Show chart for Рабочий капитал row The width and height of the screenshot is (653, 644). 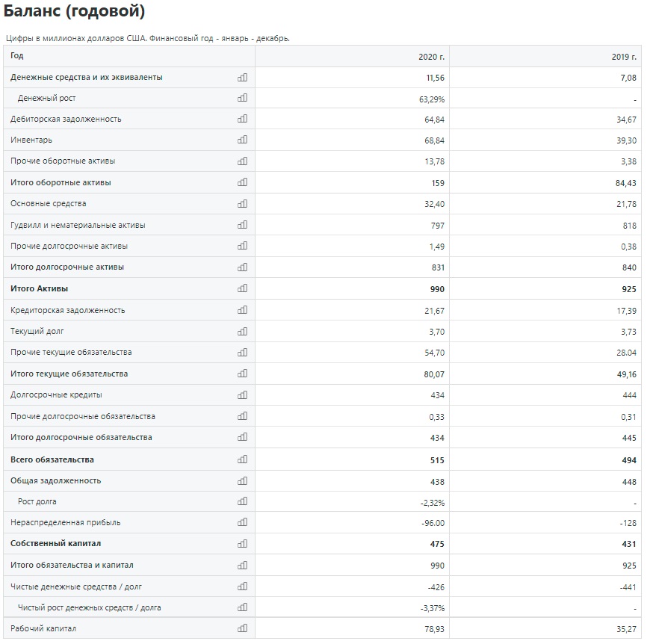pos(242,628)
